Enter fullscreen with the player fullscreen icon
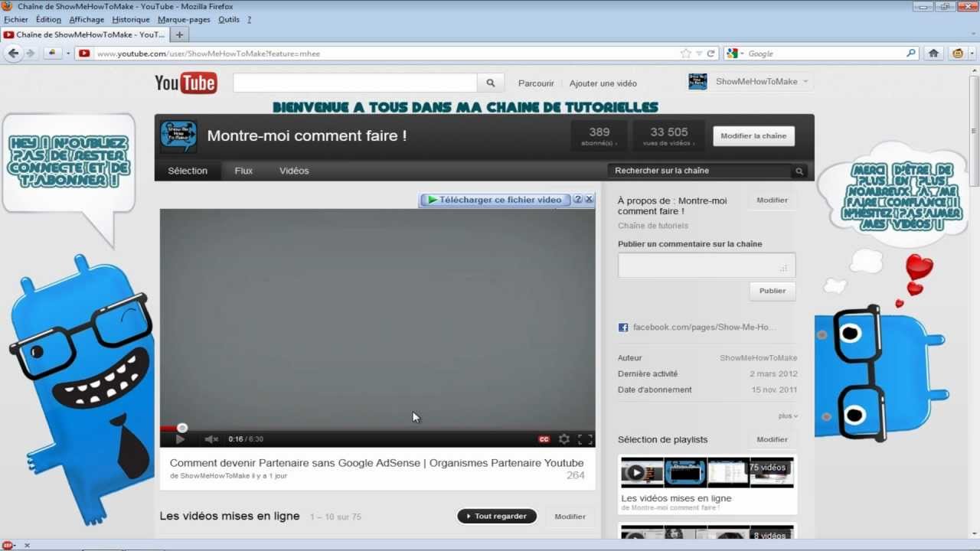 tap(585, 439)
